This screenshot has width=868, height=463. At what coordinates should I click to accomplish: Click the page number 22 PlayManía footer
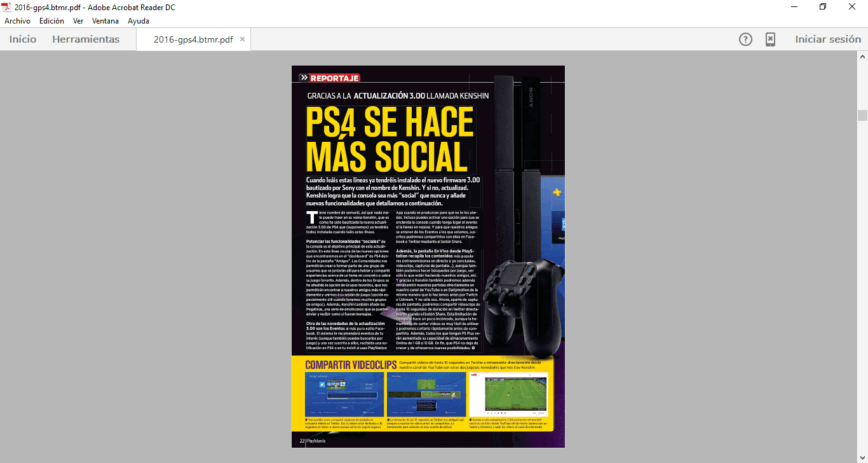312,441
